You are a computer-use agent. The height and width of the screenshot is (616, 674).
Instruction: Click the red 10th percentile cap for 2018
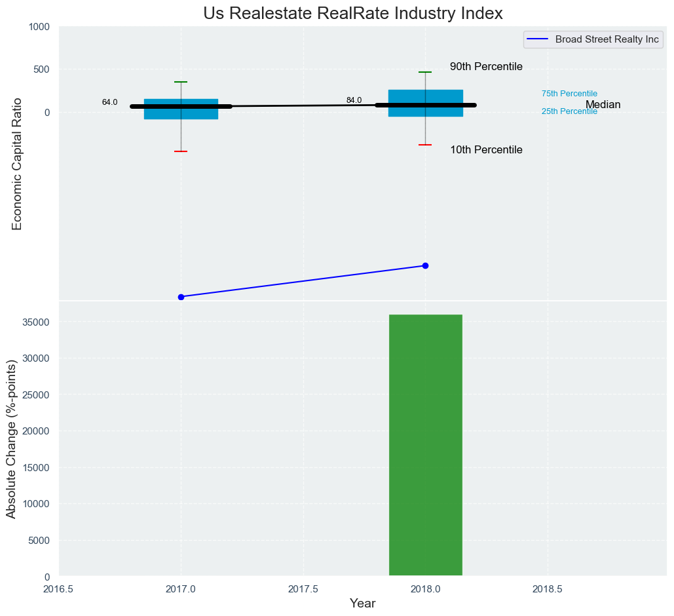pyautogui.click(x=425, y=145)
